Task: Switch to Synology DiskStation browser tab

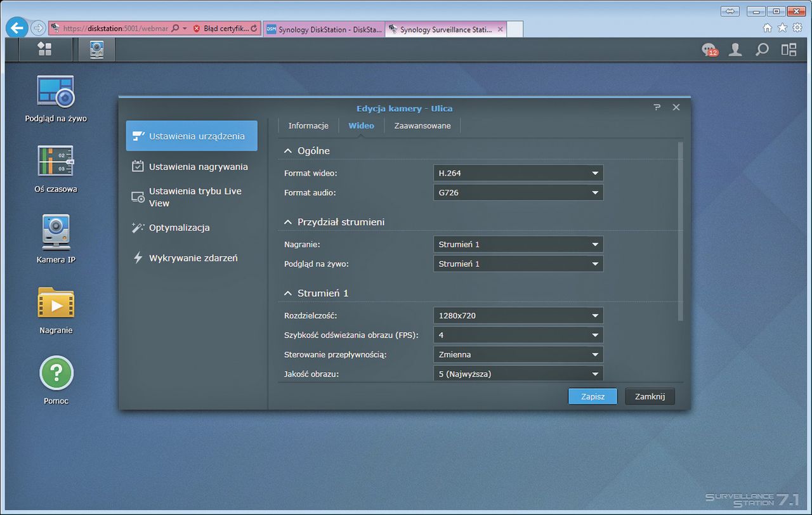Action: (324, 29)
